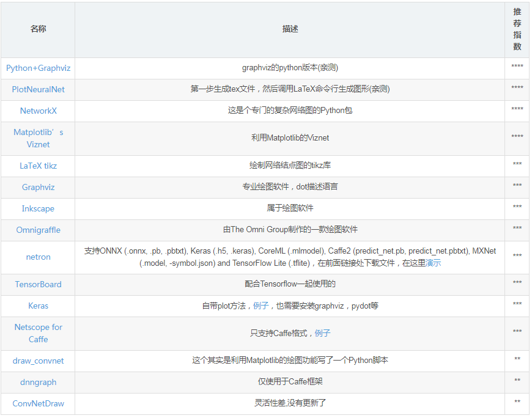Screen dimensions: 532x418
Task: Click the 描述 column header
Action: [x=290, y=29]
